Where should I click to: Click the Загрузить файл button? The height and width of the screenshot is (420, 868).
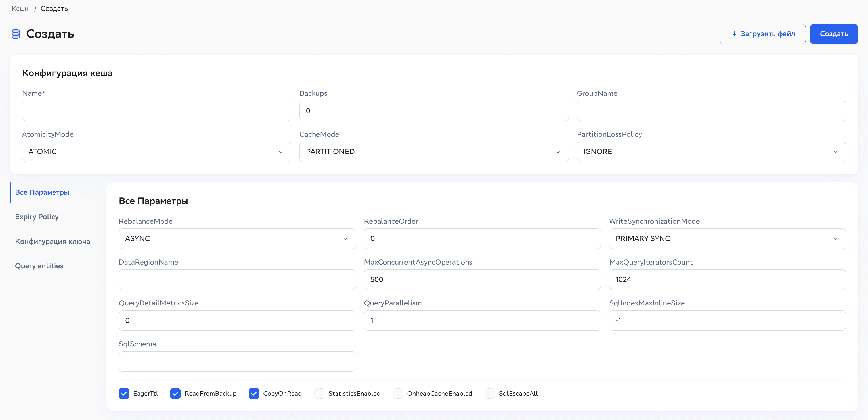click(x=762, y=34)
